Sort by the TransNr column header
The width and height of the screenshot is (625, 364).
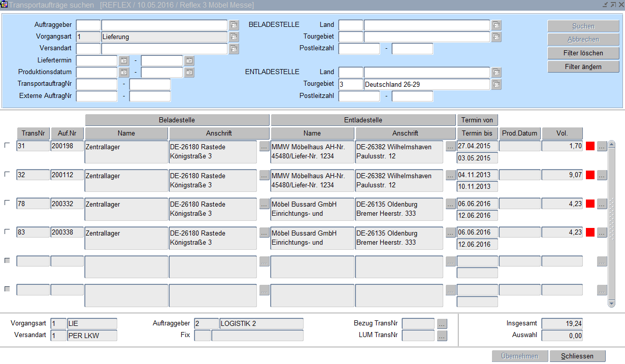(34, 134)
